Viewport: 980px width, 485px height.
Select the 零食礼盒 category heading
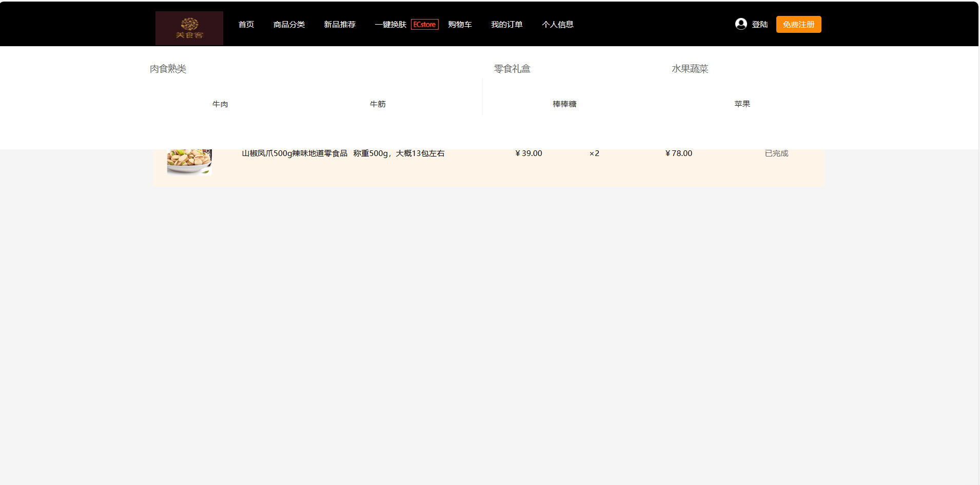click(512, 68)
